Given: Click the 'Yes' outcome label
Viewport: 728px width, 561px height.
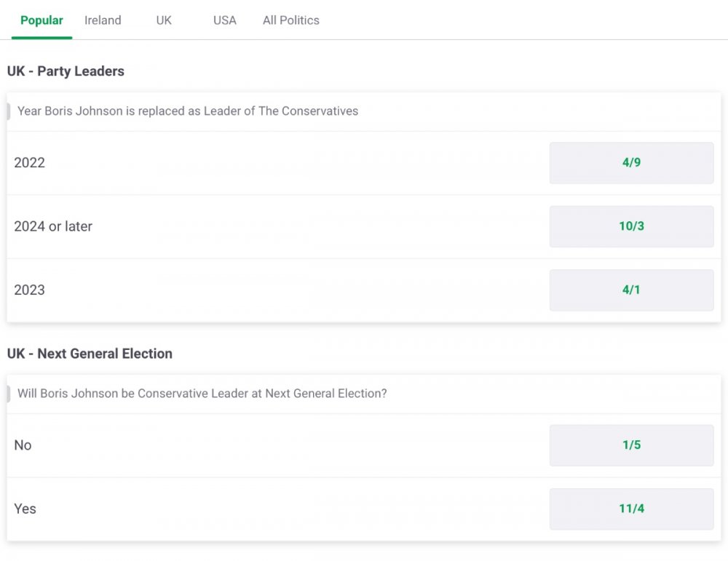Looking at the screenshot, I should (x=25, y=509).
